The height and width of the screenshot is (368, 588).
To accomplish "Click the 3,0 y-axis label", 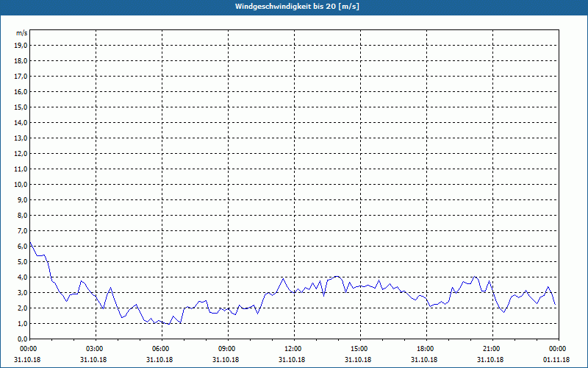I will click(22, 292).
